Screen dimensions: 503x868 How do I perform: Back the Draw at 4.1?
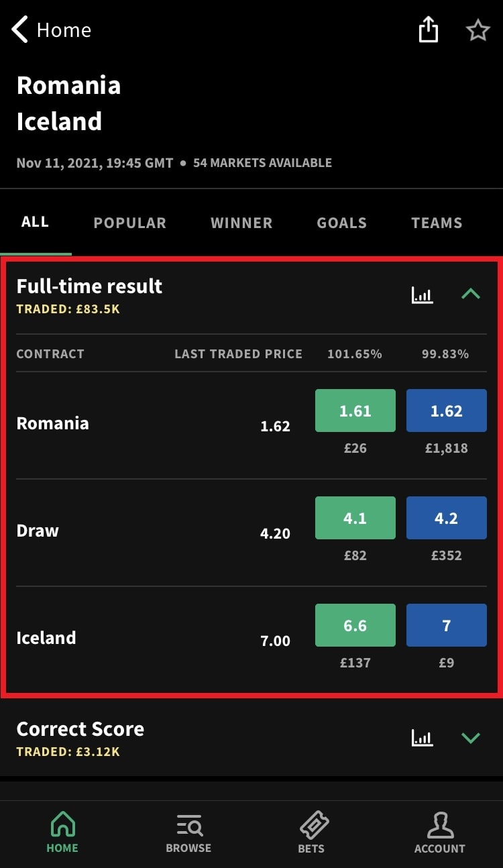355,518
